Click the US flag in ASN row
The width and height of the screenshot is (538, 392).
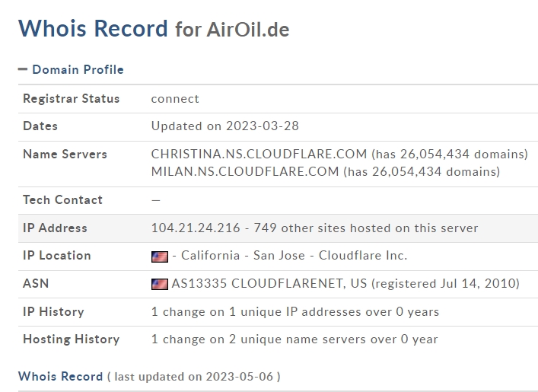pos(160,284)
